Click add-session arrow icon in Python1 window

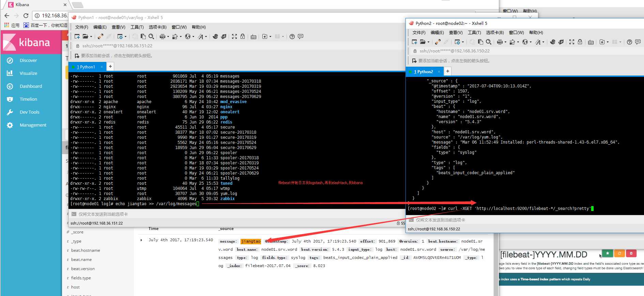pos(77,55)
